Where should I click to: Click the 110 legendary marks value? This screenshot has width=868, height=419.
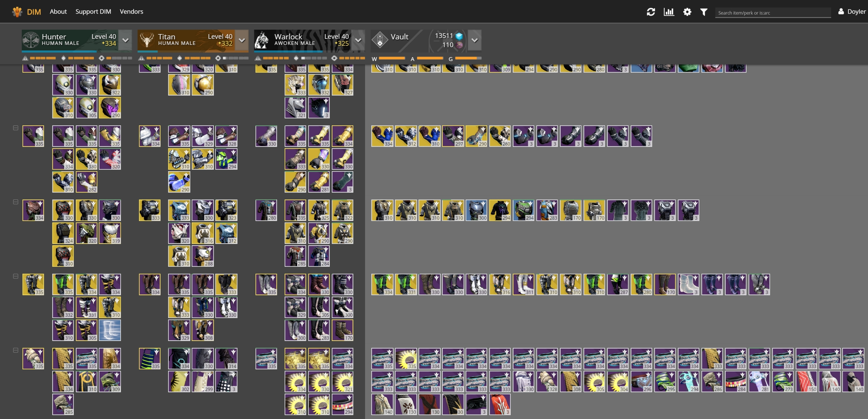point(447,45)
